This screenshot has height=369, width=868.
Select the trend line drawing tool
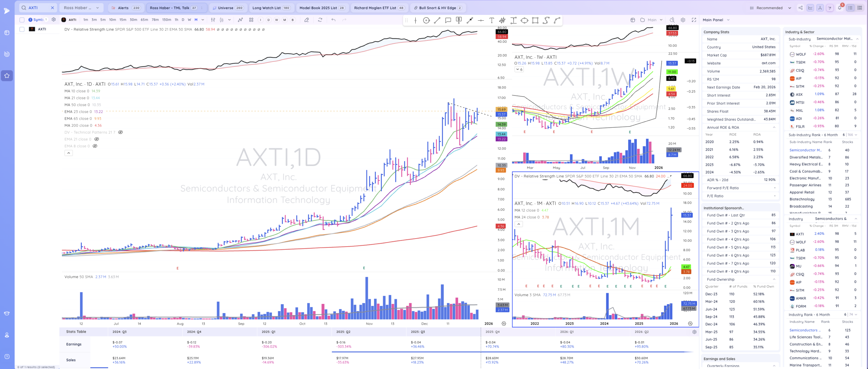coord(437,20)
